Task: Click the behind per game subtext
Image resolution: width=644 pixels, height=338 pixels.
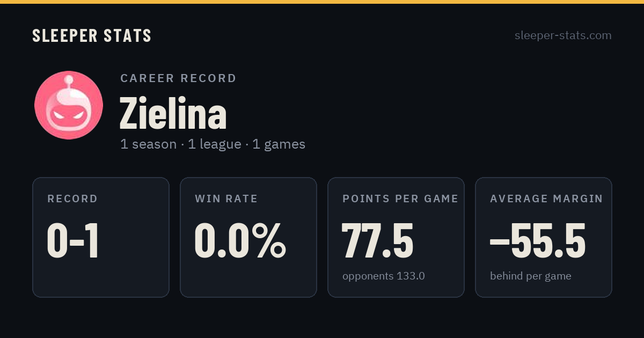Action: 531,276
